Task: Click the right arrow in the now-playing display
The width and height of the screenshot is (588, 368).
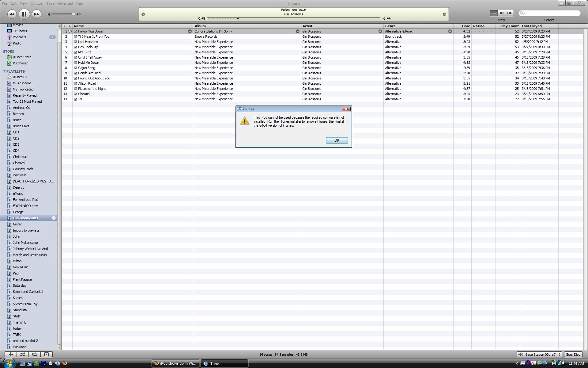Action: point(444,14)
